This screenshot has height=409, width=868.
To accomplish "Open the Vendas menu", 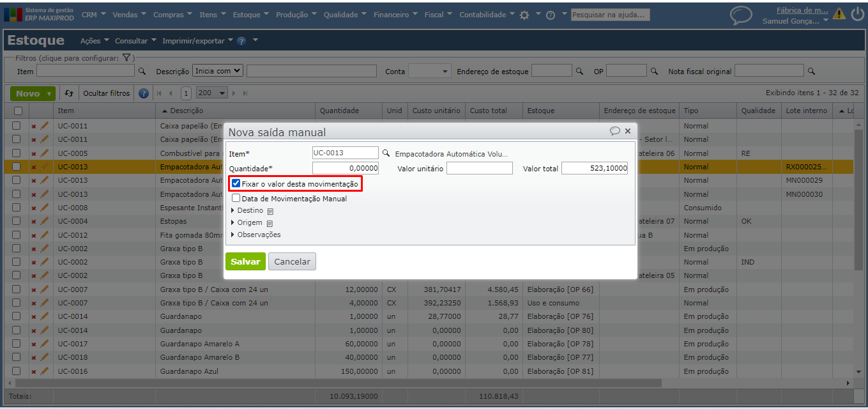I will (x=129, y=15).
